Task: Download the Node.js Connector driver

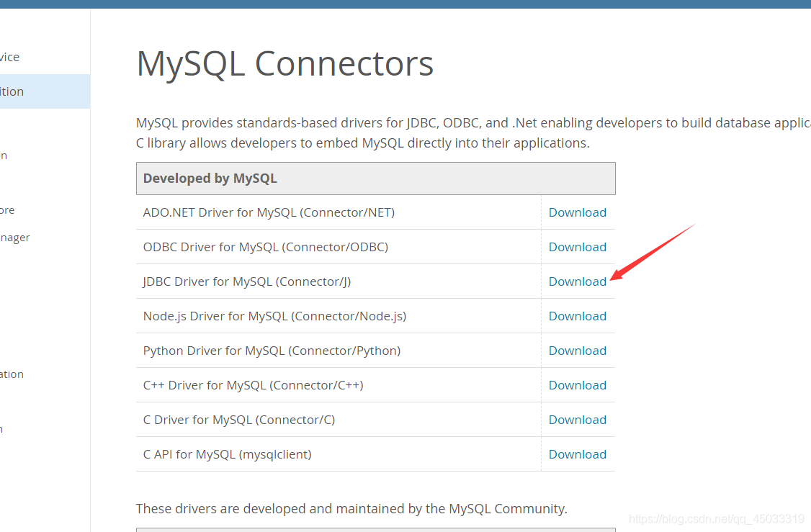Action: pyautogui.click(x=577, y=315)
